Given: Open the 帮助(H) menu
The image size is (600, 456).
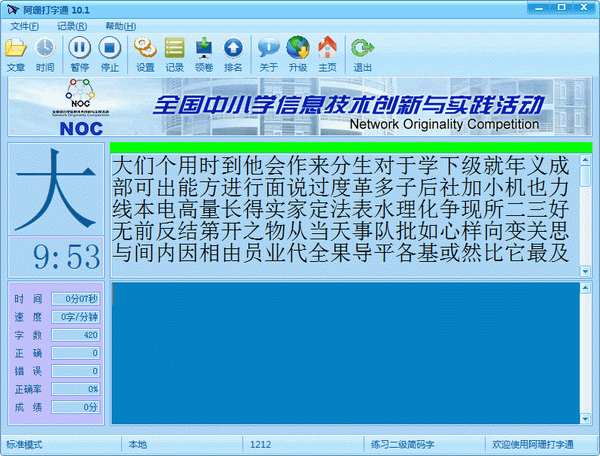Looking at the screenshot, I should (x=121, y=26).
